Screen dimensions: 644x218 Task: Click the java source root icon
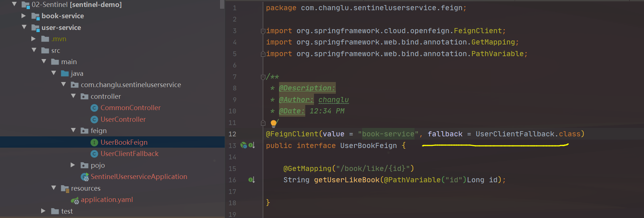tap(65, 73)
